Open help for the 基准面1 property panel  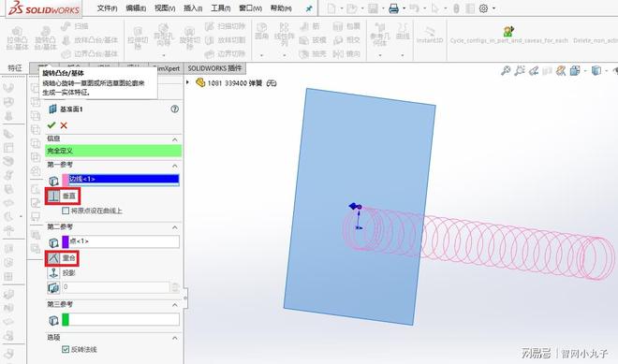(174, 109)
